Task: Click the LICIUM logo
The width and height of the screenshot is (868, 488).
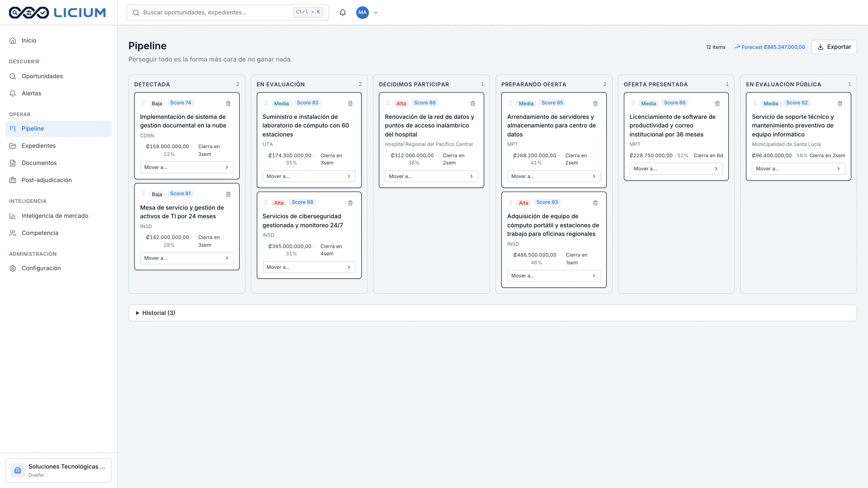Action: (x=57, y=12)
